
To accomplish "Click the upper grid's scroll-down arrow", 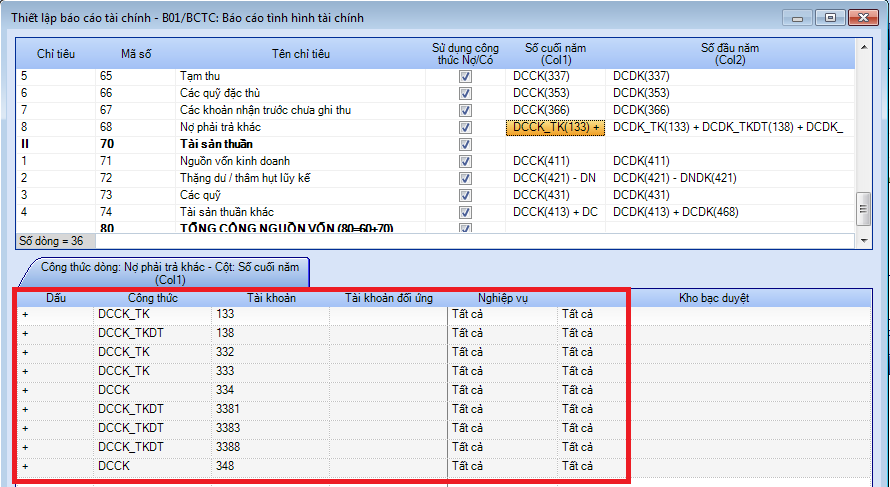I will point(863,241).
